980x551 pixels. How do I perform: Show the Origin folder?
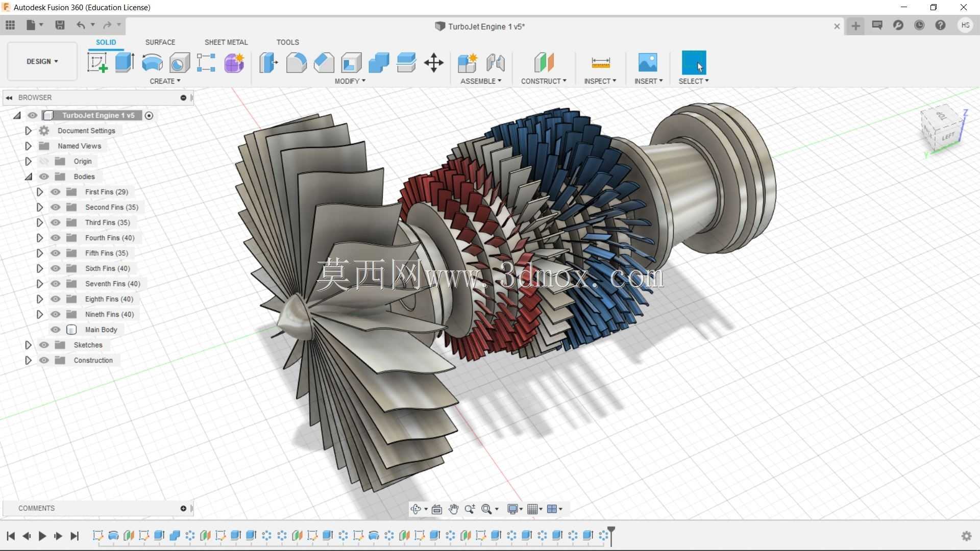tap(44, 161)
